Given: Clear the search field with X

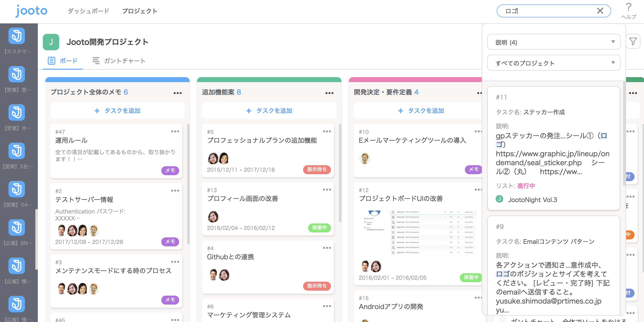Looking at the screenshot, I should (x=600, y=11).
